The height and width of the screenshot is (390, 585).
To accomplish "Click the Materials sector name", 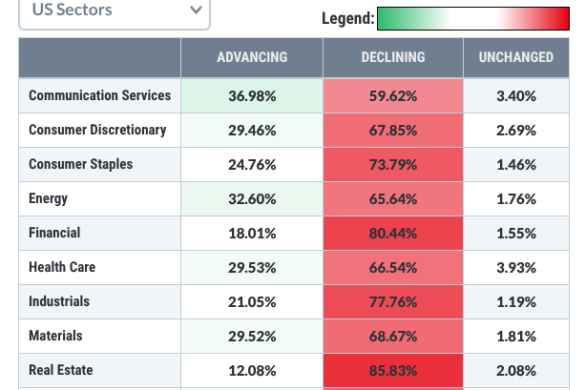I will 55,336.
